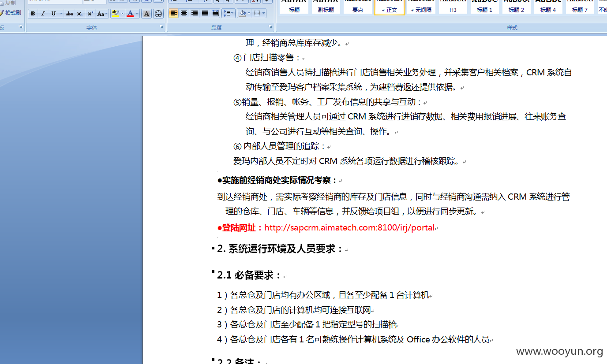Justify the paragraph text
This screenshot has height=364, width=607.
pos(205,13)
